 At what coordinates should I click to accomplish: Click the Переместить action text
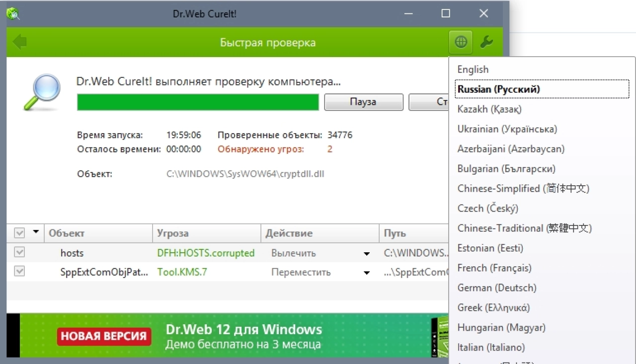tap(301, 272)
